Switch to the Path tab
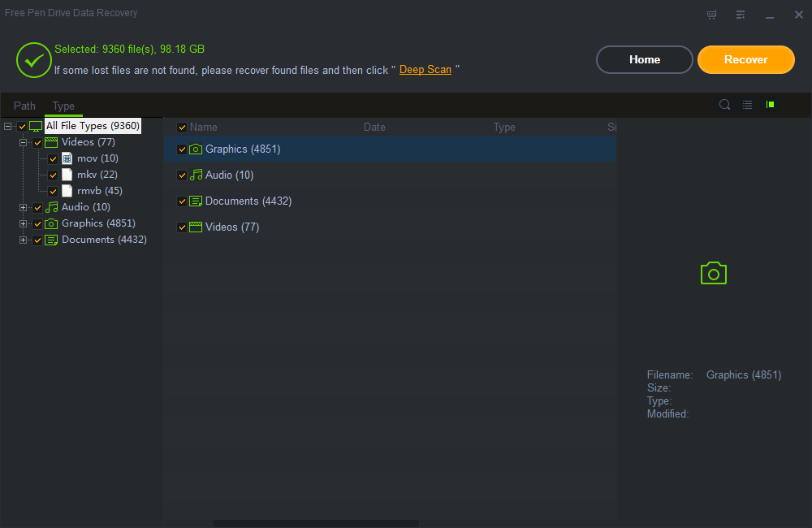 (24, 106)
